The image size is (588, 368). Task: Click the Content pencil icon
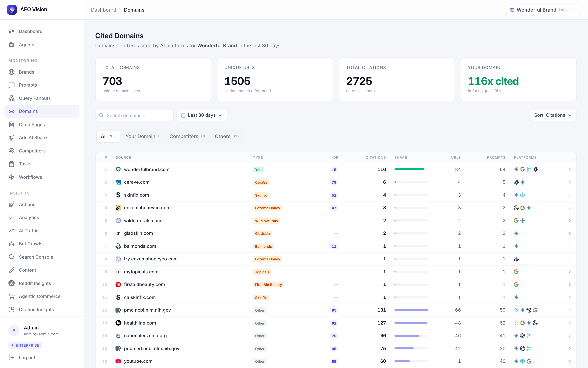11,270
